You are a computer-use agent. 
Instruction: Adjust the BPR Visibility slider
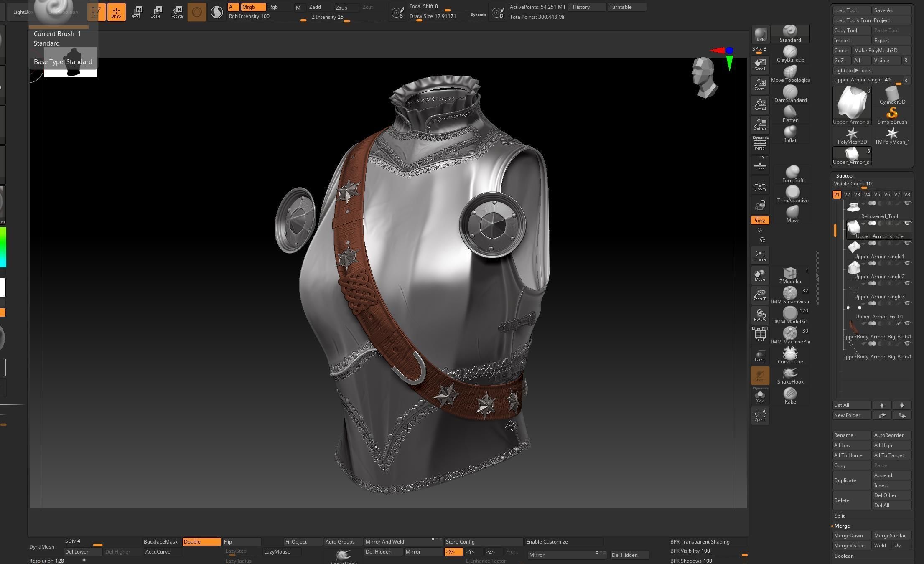tap(708, 552)
